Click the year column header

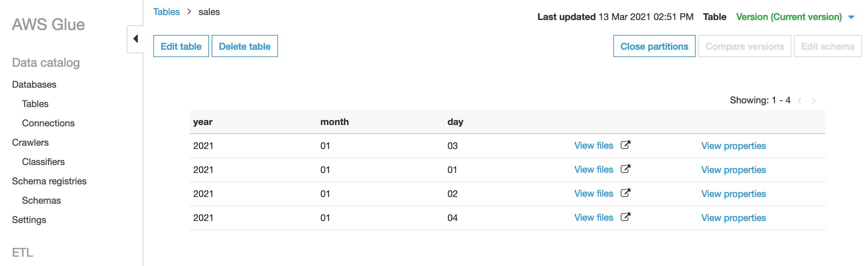[x=203, y=122]
